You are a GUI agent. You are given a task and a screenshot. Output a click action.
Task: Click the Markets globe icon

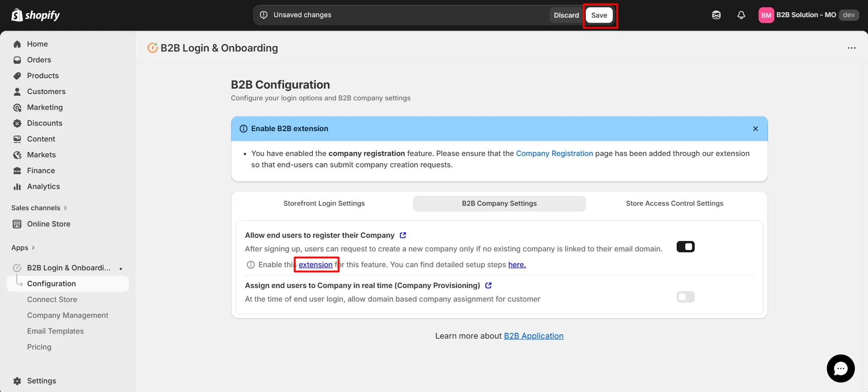(17, 155)
